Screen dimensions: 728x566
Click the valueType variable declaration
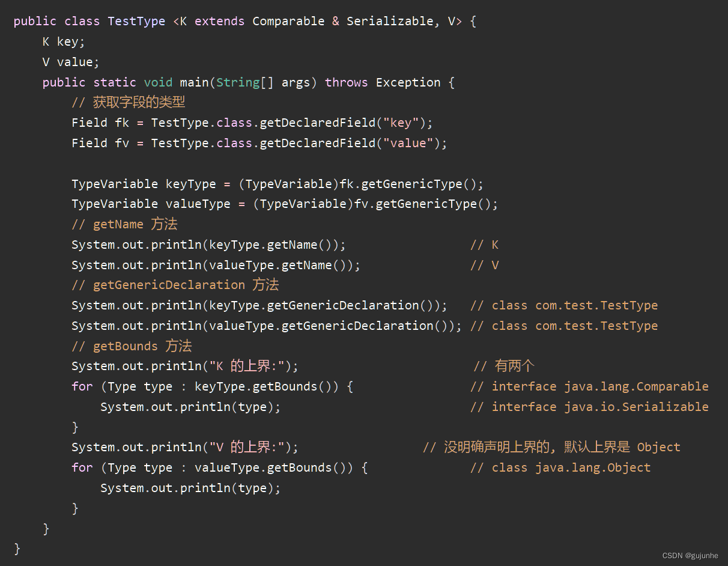198,204
